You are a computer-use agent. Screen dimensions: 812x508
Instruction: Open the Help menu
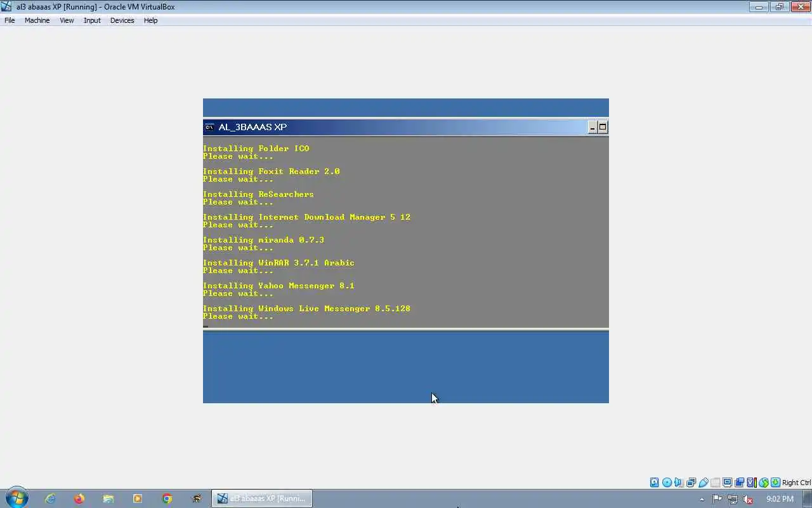pos(150,20)
